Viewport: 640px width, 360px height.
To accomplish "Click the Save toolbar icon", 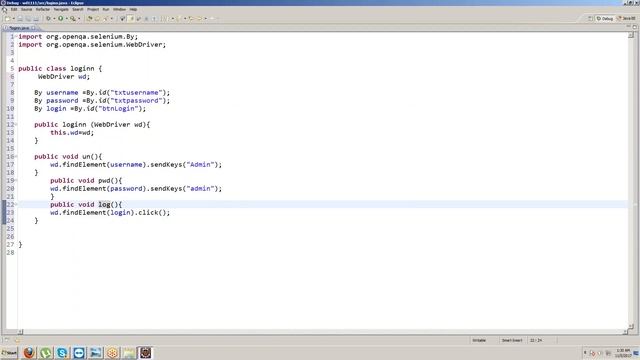I will [x=20, y=18].
